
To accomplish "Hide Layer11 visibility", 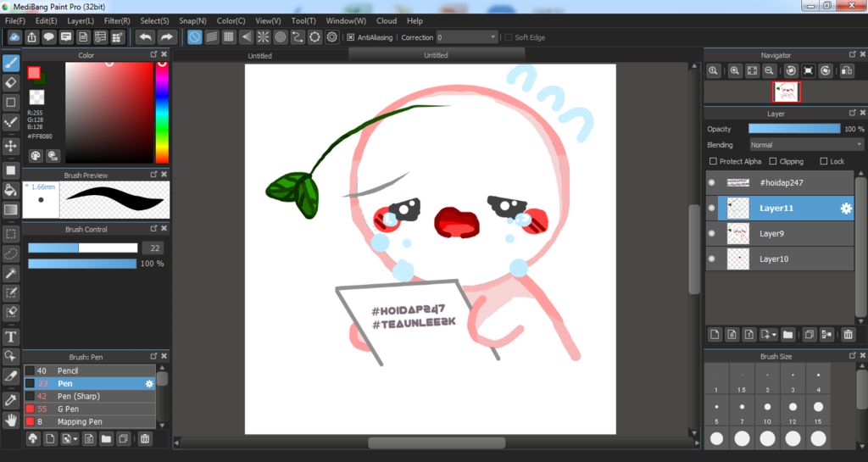I will (x=712, y=208).
